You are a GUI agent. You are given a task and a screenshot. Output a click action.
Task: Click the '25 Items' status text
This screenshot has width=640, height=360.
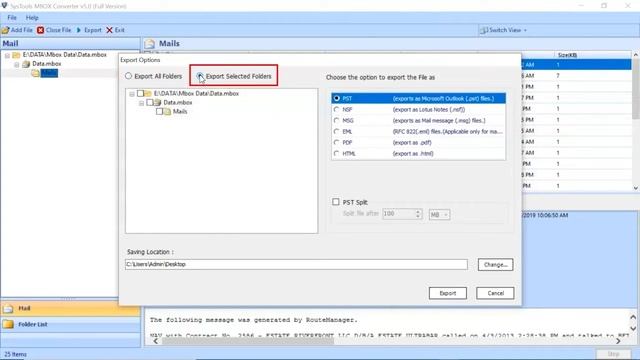pos(15,354)
